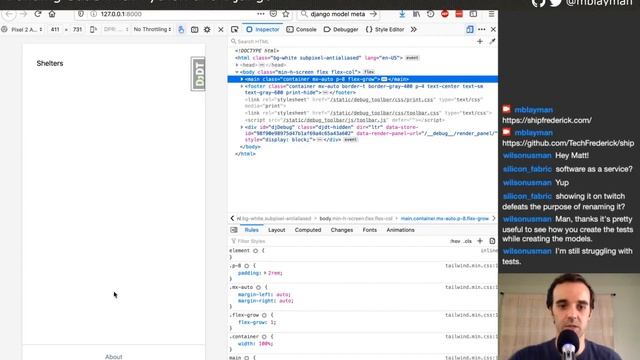
Task: Expand the djDebug div node
Action: coord(242,127)
